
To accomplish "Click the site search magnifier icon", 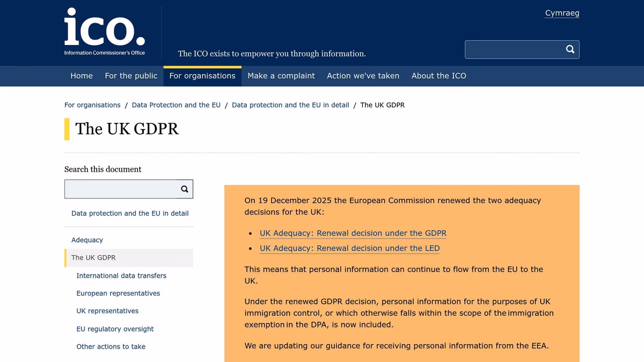I will (570, 49).
